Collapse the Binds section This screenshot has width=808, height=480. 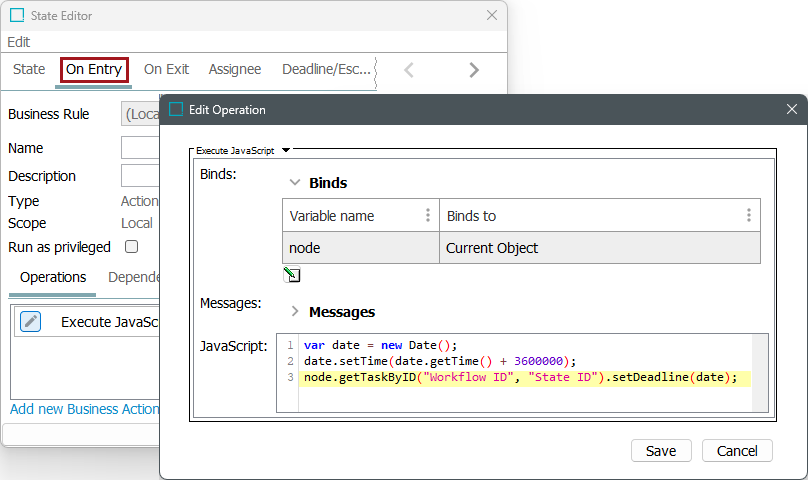pos(295,183)
